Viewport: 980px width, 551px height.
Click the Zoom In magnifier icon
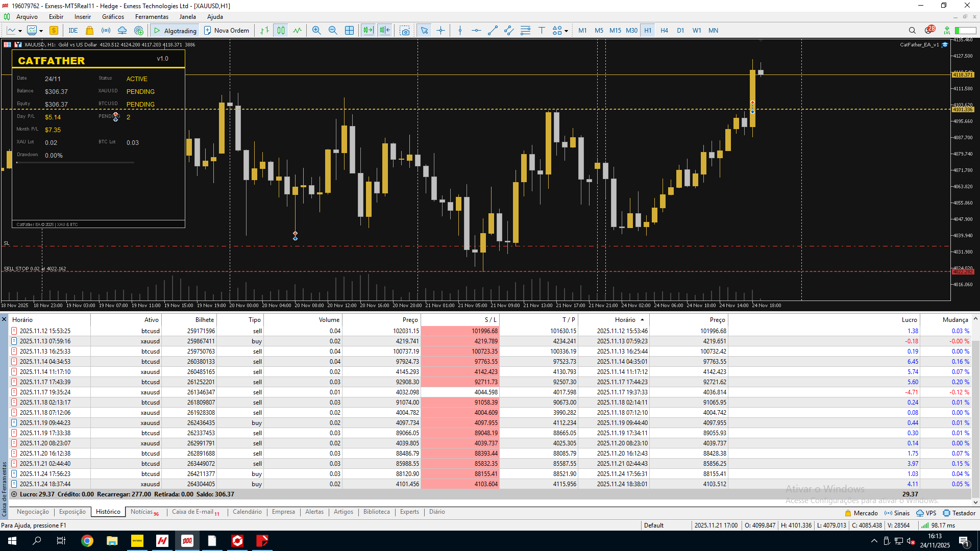[316, 31]
